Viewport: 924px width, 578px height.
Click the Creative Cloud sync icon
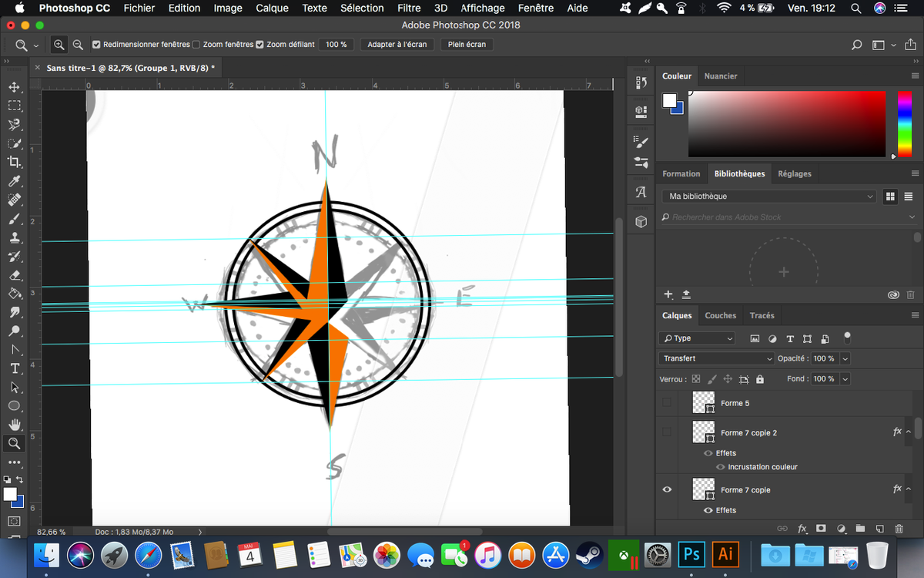[893, 294]
